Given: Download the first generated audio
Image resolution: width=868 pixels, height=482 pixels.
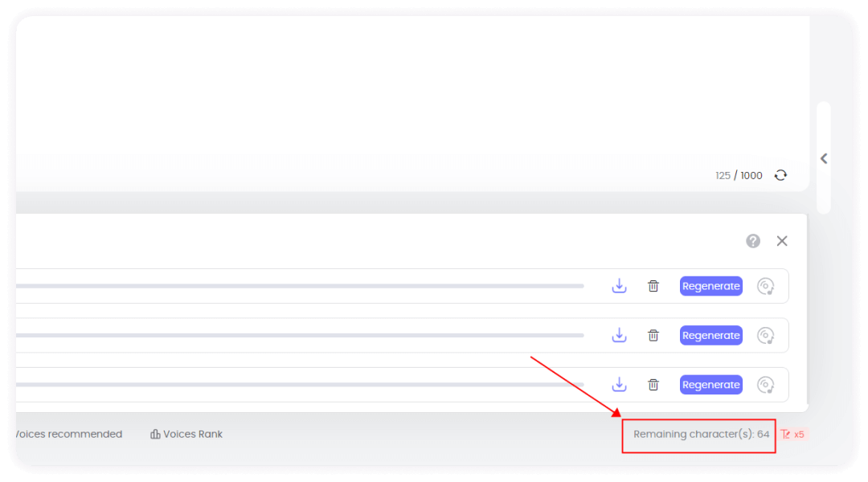Looking at the screenshot, I should (x=619, y=286).
